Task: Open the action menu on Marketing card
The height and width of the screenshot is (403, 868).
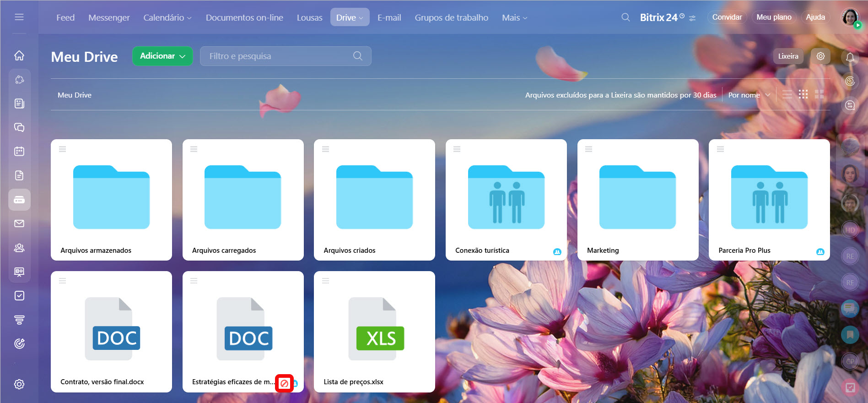Action: (x=588, y=149)
